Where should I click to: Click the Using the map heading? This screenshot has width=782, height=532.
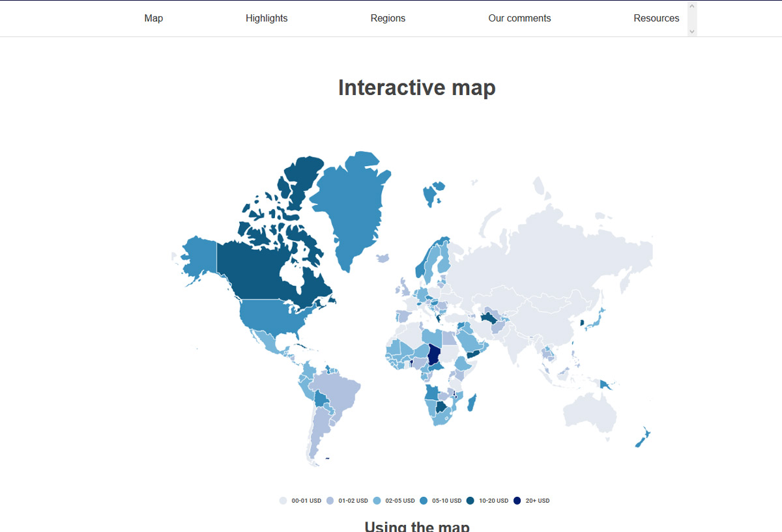417,526
